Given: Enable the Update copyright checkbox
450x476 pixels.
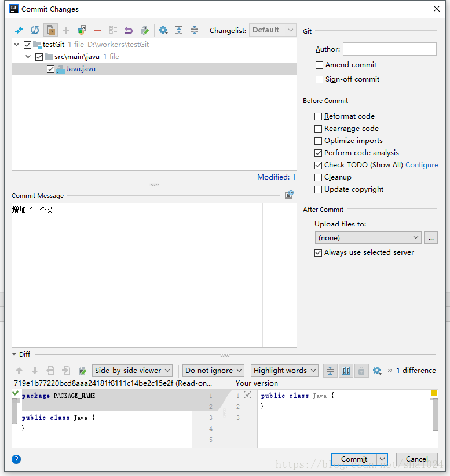Looking at the screenshot, I should (x=318, y=189).
